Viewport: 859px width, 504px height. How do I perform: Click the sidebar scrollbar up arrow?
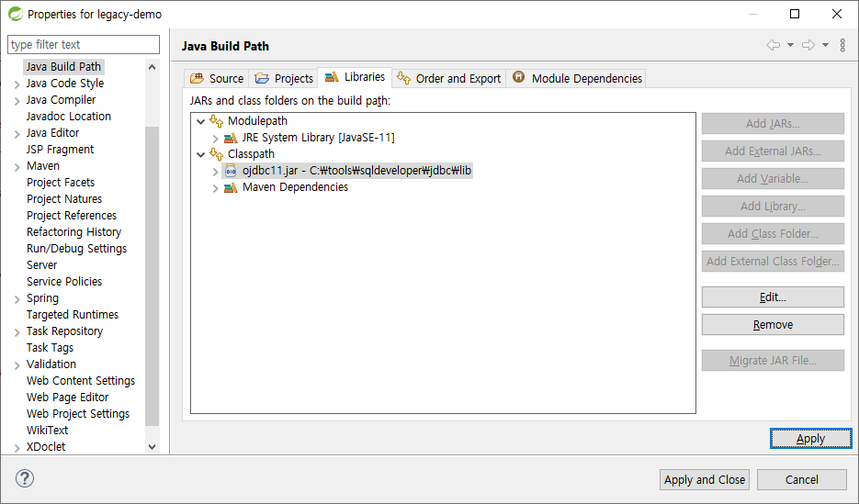click(x=153, y=67)
